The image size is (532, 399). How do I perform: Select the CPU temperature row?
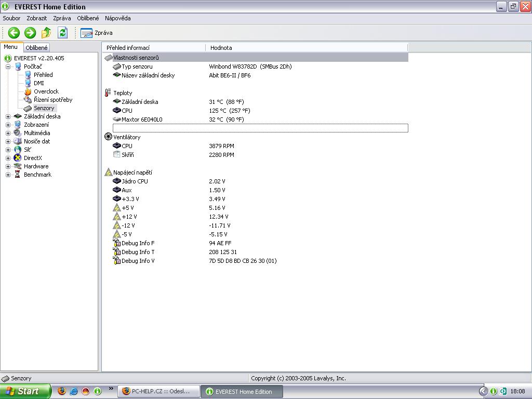click(127, 111)
